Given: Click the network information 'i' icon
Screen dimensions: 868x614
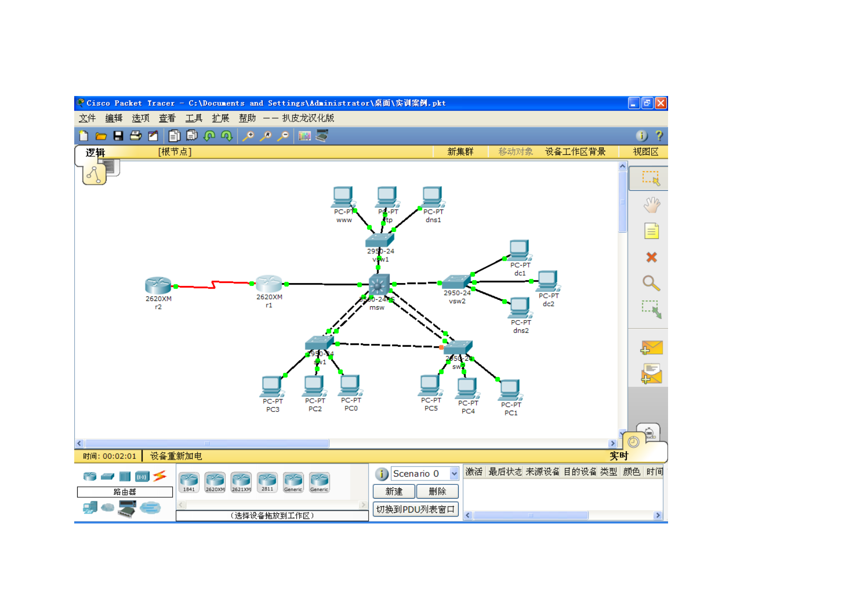Looking at the screenshot, I should tap(641, 136).
